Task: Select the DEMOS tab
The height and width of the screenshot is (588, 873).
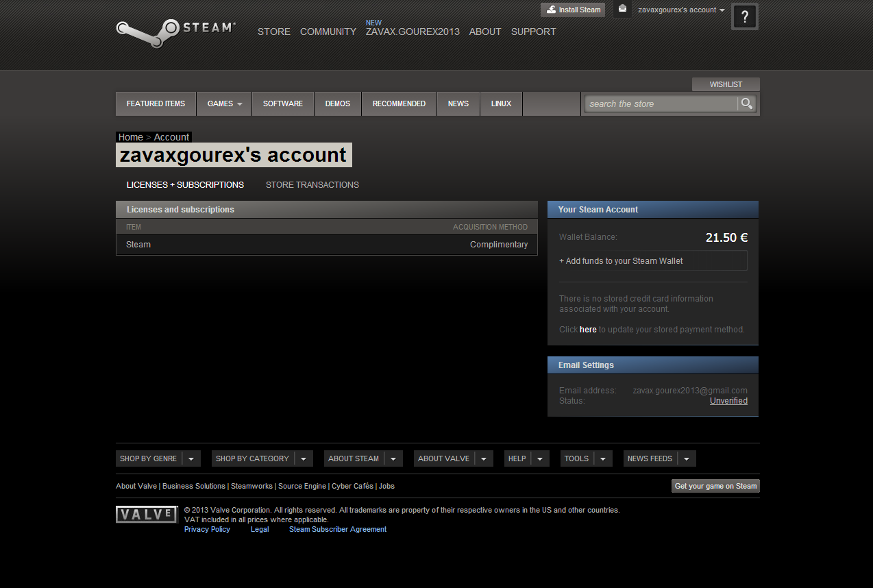Action: (338, 103)
